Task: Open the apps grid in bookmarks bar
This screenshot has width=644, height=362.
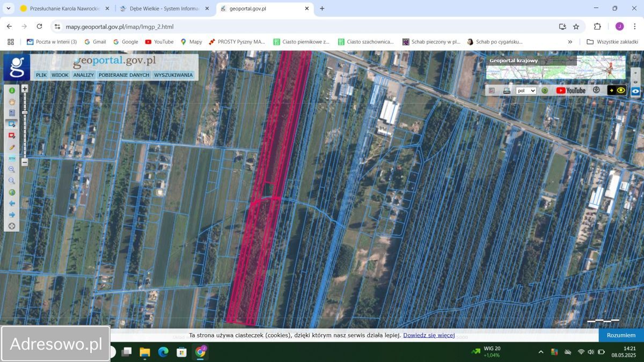Action: (10, 41)
